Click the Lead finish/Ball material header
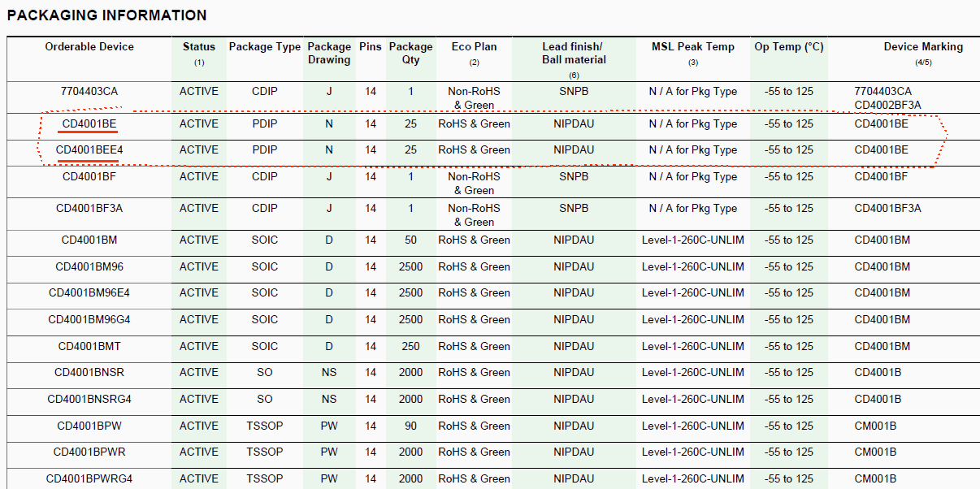The image size is (980, 489). point(574,54)
